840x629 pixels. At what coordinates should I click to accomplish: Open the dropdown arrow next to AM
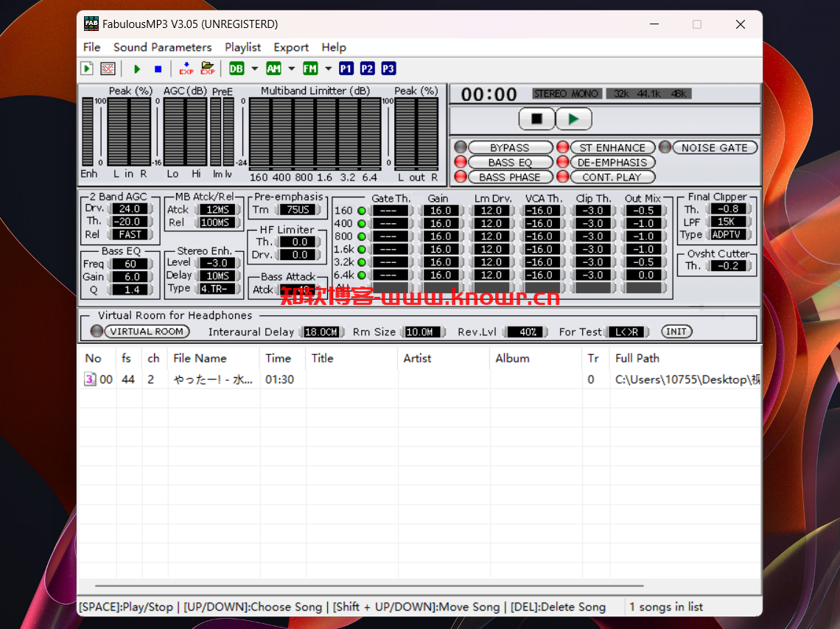(292, 68)
